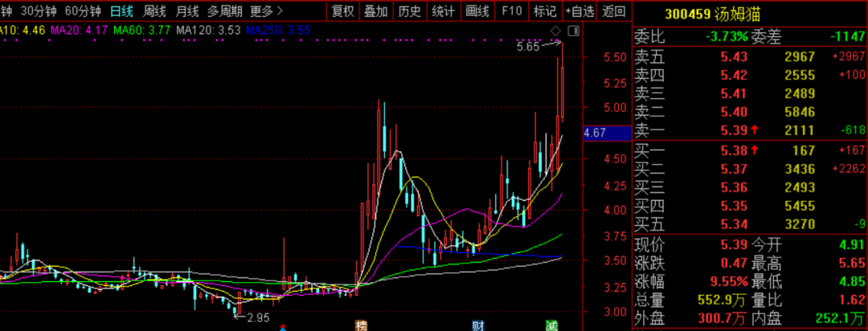Click the red-blue arrow marker on timeline
The image size is (868, 331).
coord(284,326)
